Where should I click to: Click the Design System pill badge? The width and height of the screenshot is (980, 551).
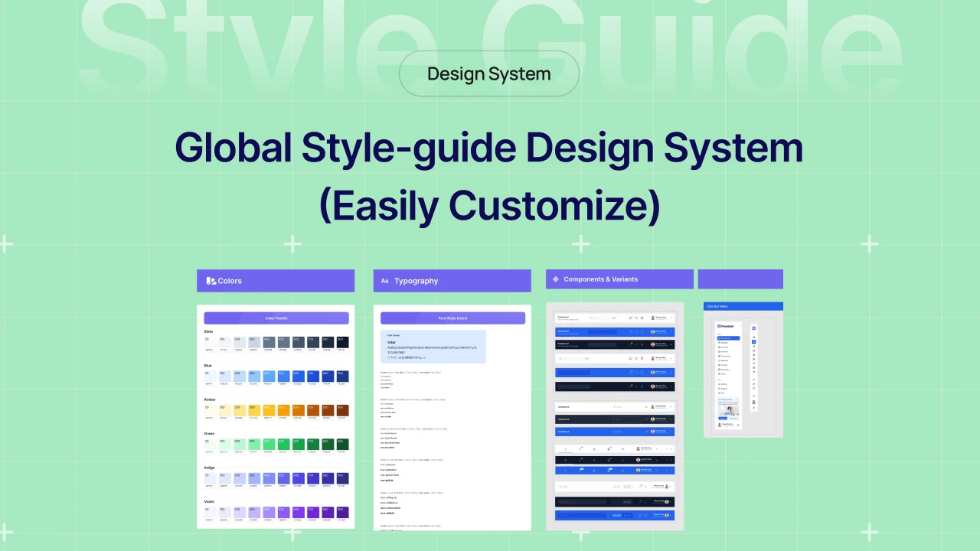click(x=489, y=74)
